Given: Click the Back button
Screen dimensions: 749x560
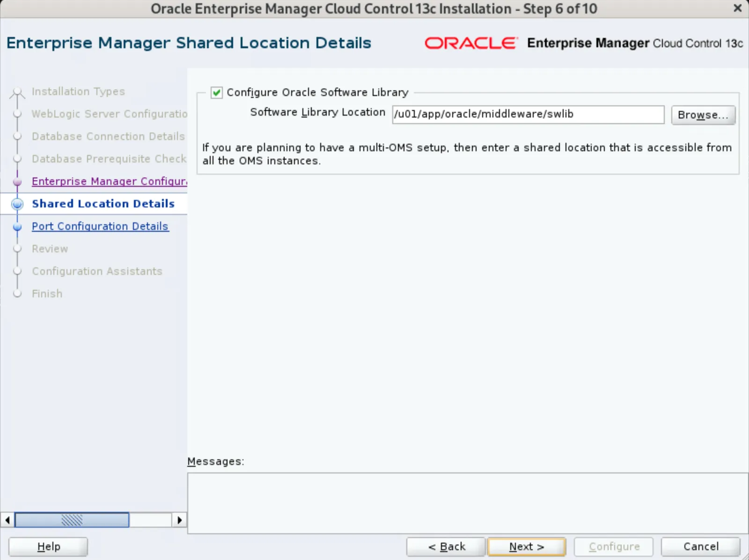Looking at the screenshot, I should 445,546.
